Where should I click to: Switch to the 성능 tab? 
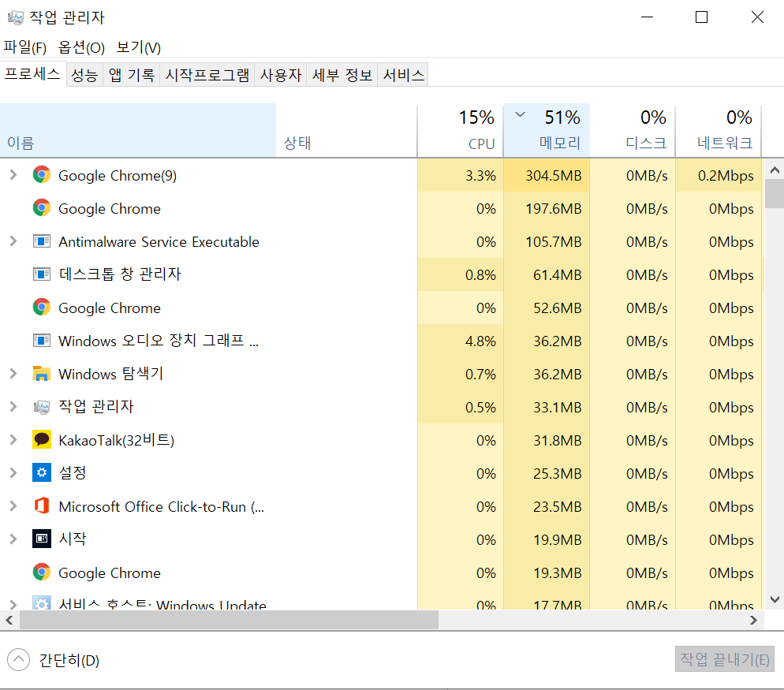[84, 75]
